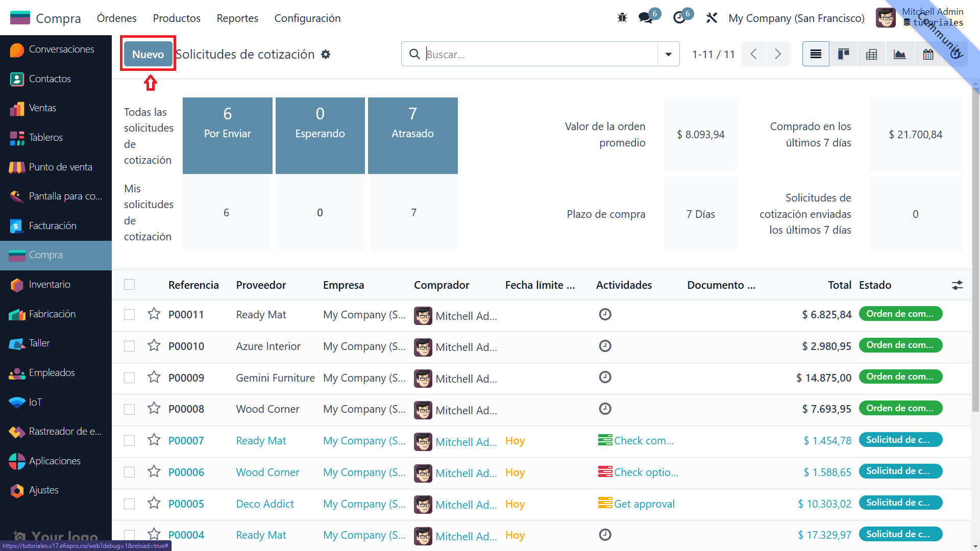The image size is (980, 551).
Task: Open Inventario app in sidebar
Action: point(50,285)
